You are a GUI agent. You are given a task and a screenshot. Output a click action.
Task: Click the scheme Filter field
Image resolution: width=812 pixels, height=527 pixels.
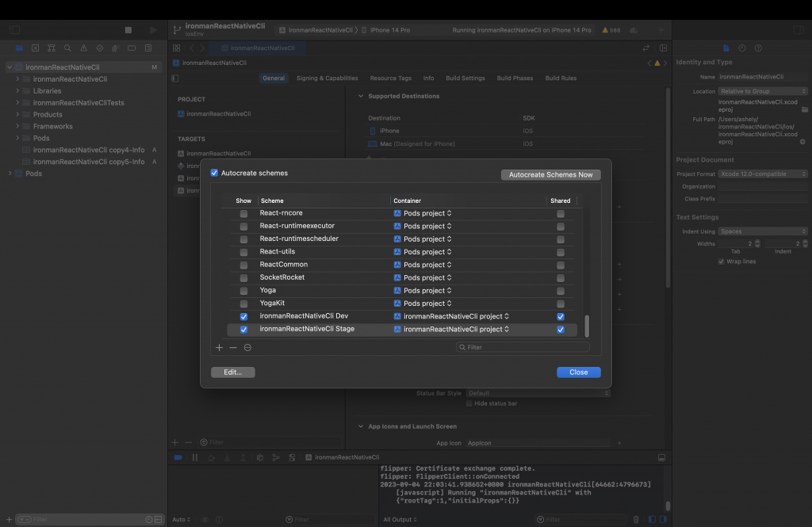(523, 347)
